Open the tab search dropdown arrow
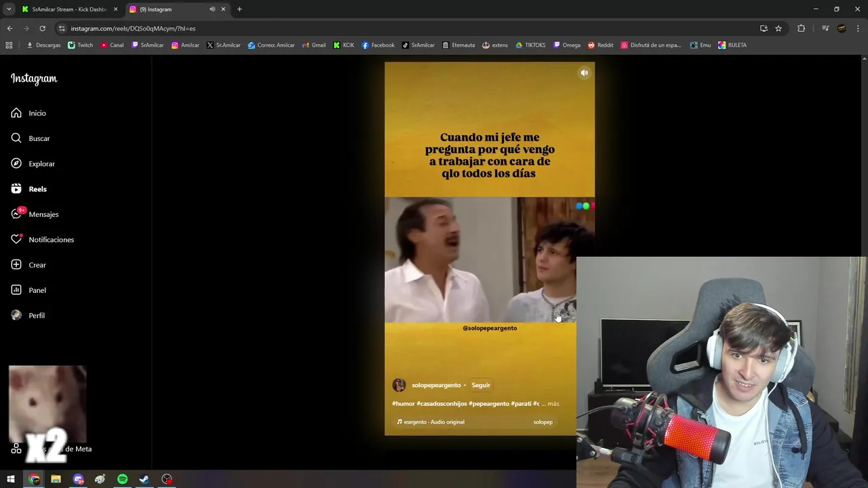Viewport: 868px width, 488px height. (9, 9)
